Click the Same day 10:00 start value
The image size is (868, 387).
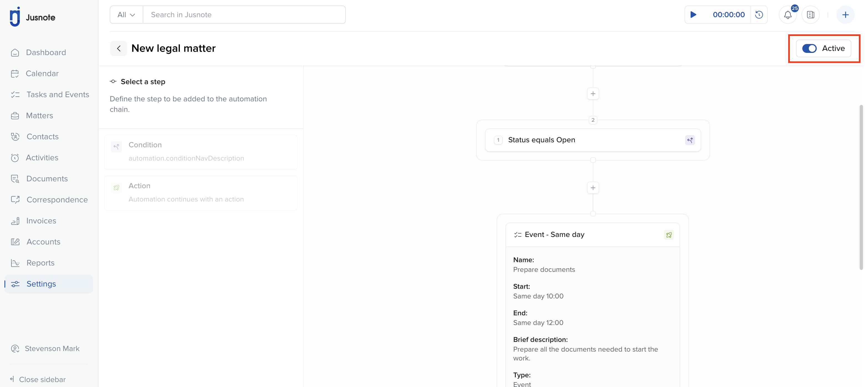538,296
